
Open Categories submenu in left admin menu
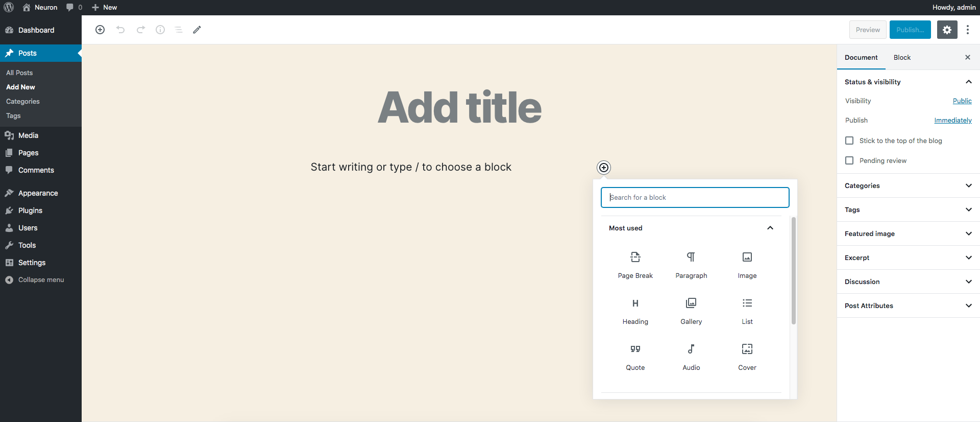23,101
